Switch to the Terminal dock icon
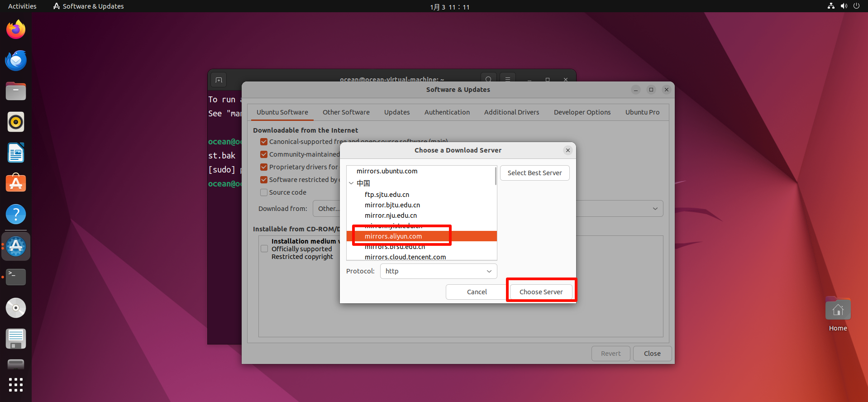 16,277
